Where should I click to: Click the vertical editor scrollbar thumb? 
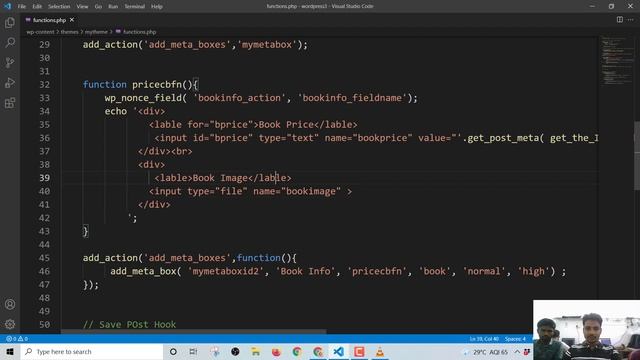tap(637, 156)
